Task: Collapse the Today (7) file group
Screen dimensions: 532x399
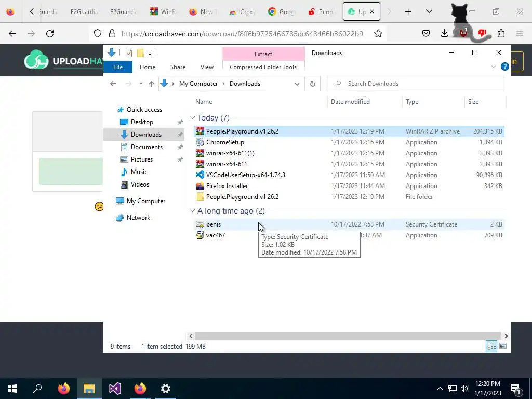Action: click(192, 118)
